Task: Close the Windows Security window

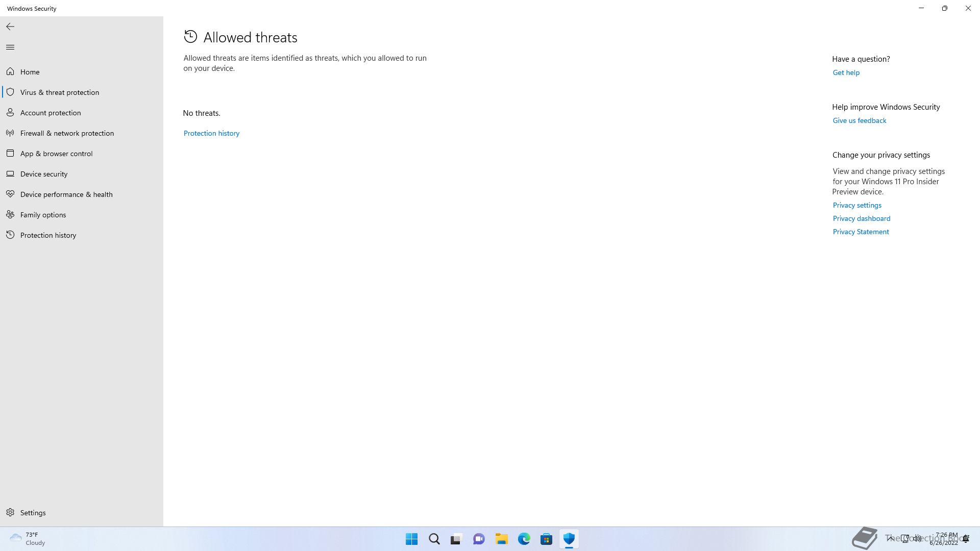Action: 968,8
